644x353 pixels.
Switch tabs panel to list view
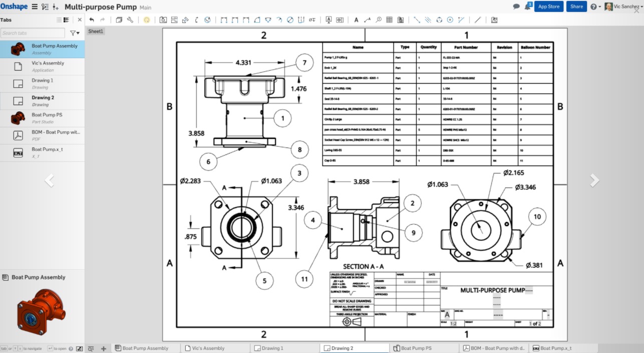point(59,20)
